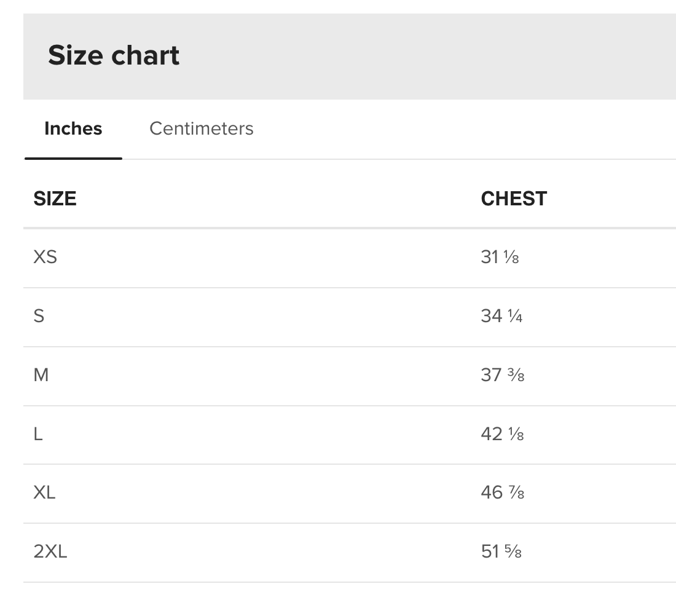Click the SIZE column header
The height and width of the screenshot is (616, 676).
(55, 199)
